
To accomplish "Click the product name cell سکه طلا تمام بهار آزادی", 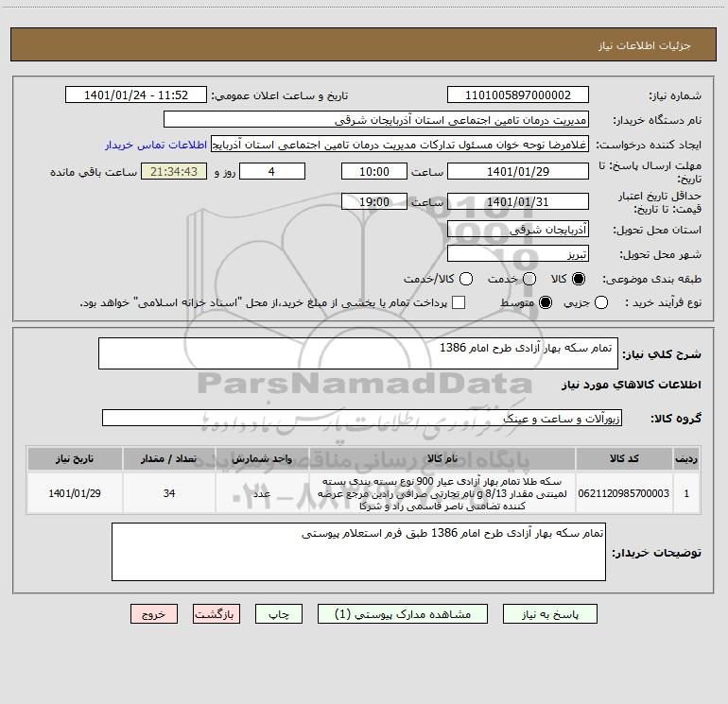I will [442, 493].
